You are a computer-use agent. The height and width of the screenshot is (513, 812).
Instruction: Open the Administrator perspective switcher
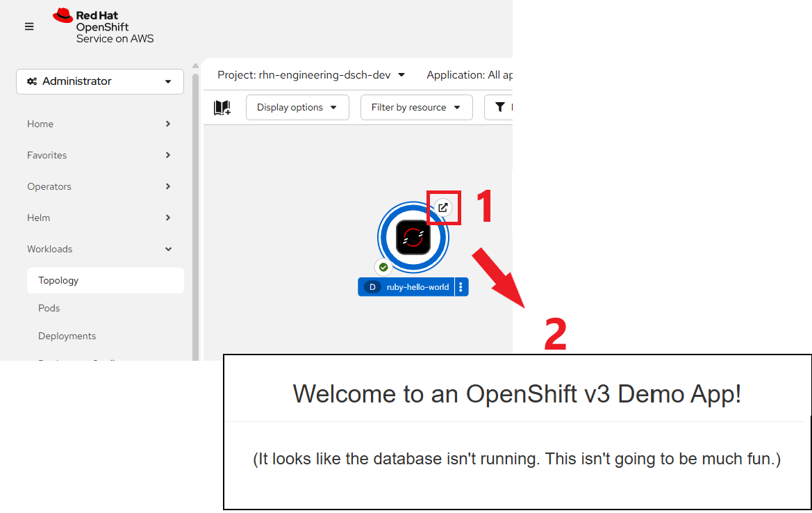click(100, 81)
